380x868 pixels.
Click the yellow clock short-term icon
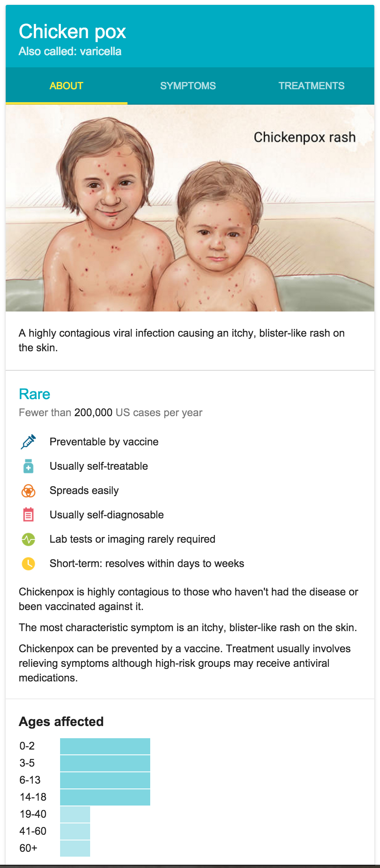tap(28, 564)
